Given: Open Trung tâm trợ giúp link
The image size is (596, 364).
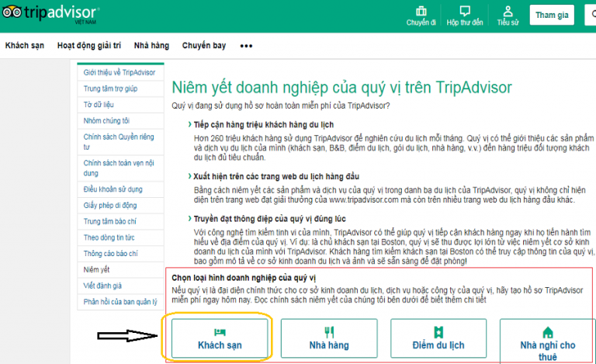Looking at the screenshot, I should [x=111, y=88].
